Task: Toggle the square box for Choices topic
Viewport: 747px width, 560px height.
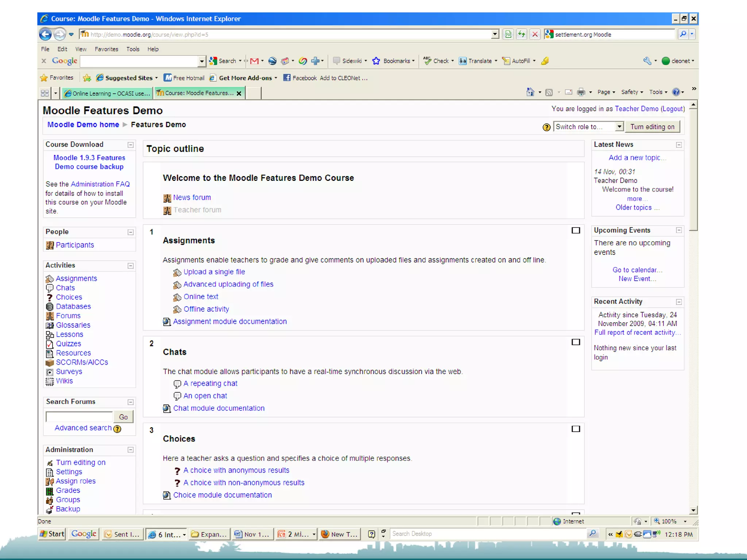Action: click(x=576, y=429)
